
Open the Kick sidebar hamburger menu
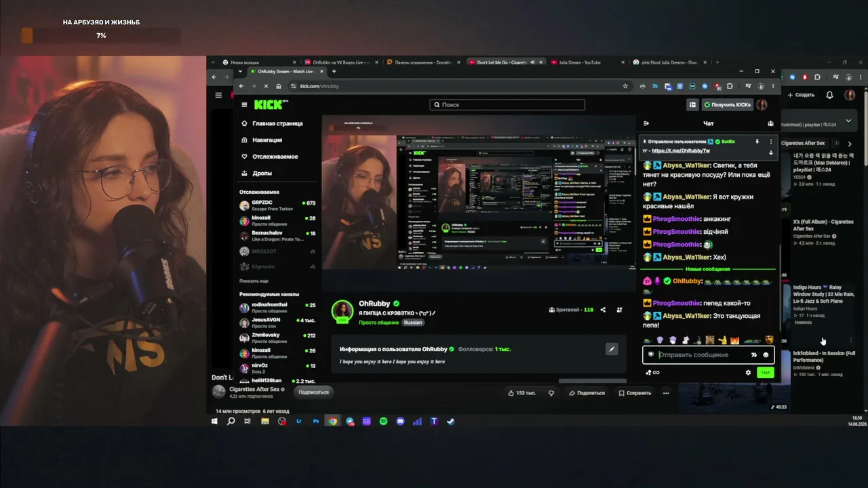pyautogui.click(x=244, y=104)
